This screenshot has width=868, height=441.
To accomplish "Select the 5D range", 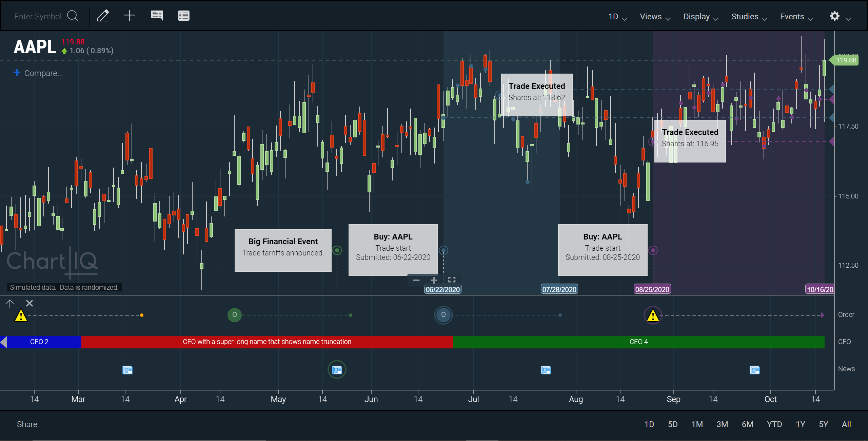I will [673, 424].
